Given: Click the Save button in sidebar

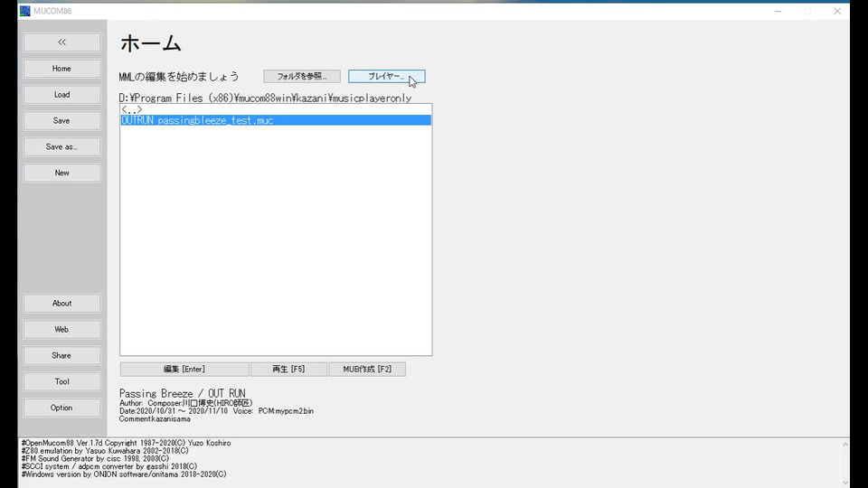Looking at the screenshot, I should (x=62, y=120).
